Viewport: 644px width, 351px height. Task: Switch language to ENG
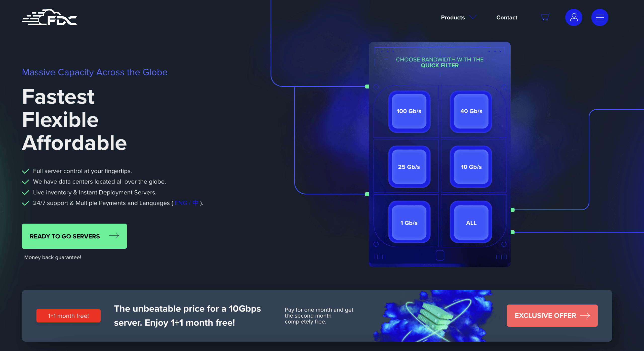tap(181, 203)
